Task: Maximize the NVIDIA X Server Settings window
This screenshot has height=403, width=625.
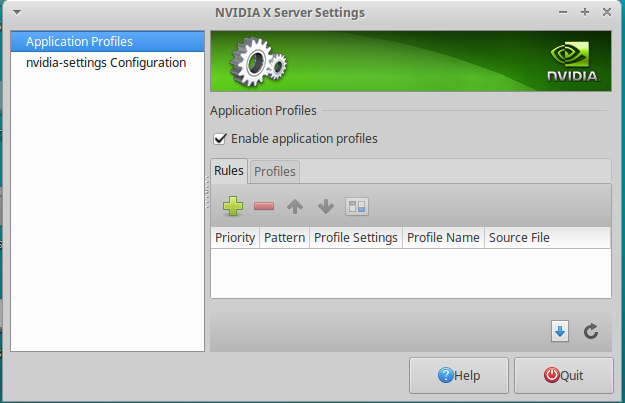Action: point(585,12)
